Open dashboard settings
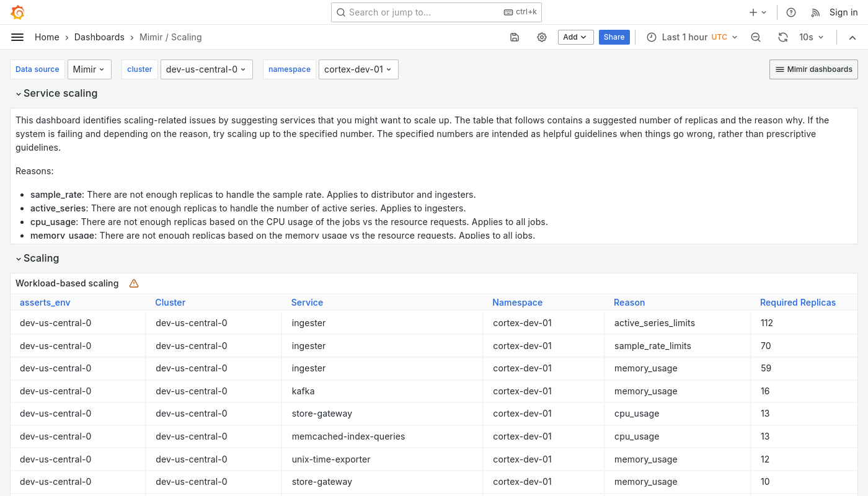The image size is (868, 496). [542, 37]
